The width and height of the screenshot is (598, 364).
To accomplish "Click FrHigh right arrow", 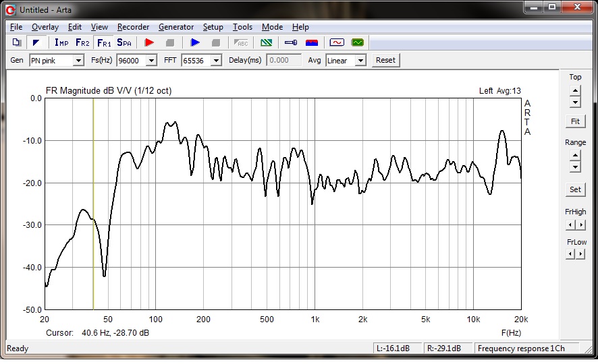I will [x=580, y=225].
